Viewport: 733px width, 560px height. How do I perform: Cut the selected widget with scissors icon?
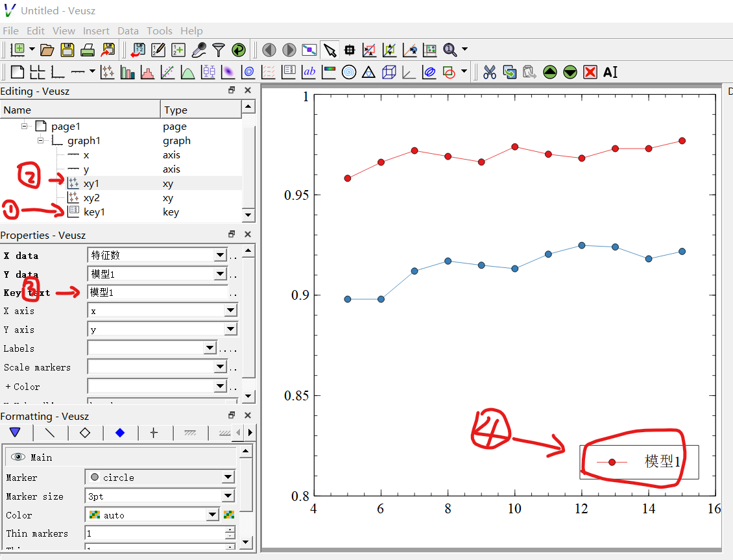click(x=490, y=72)
